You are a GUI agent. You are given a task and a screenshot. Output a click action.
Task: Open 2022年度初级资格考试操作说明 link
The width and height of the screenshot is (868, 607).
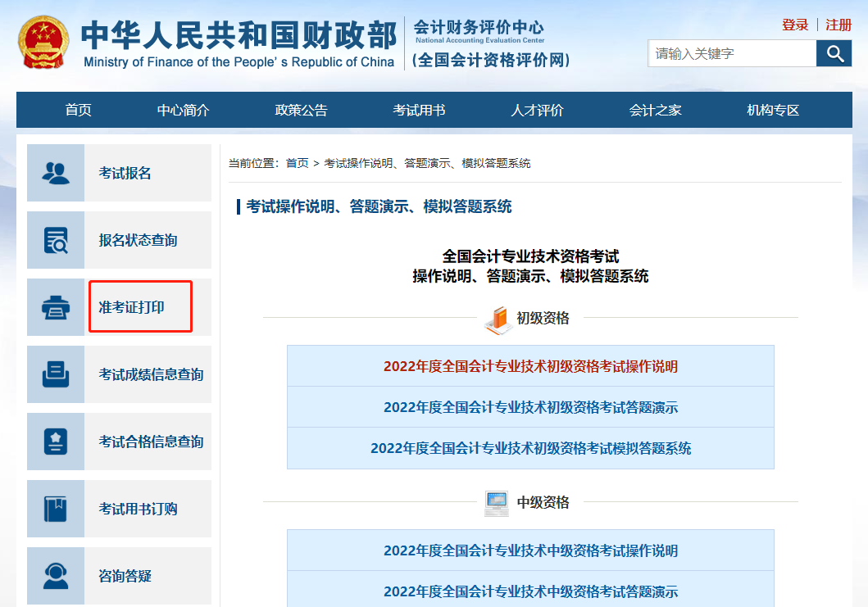(x=530, y=366)
